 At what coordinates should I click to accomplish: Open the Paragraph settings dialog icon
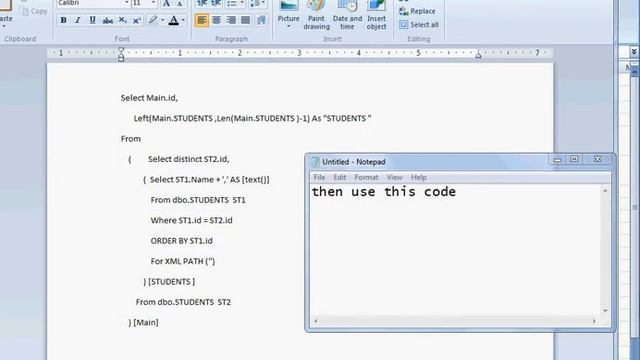[x=261, y=20]
